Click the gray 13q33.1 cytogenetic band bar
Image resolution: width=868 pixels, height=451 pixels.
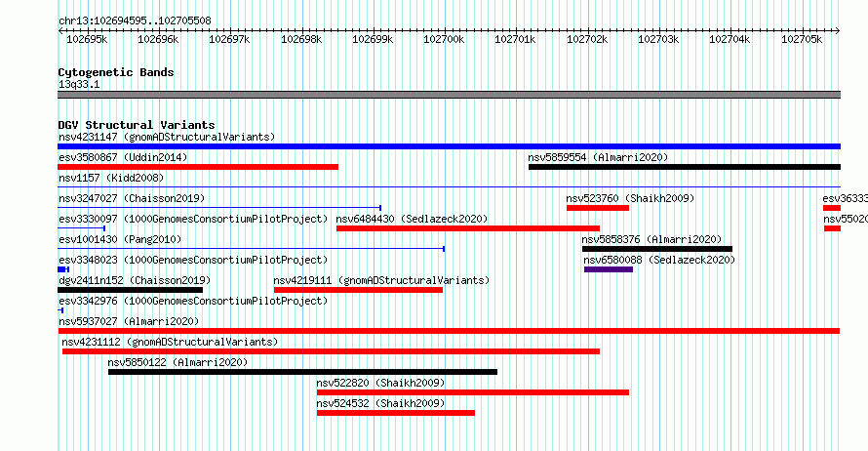pyautogui.click(x=449, y=95)
